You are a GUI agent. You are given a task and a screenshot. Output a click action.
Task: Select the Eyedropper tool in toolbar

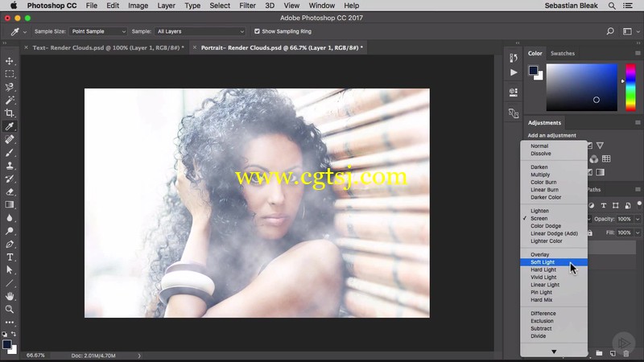tap(10, 126)
